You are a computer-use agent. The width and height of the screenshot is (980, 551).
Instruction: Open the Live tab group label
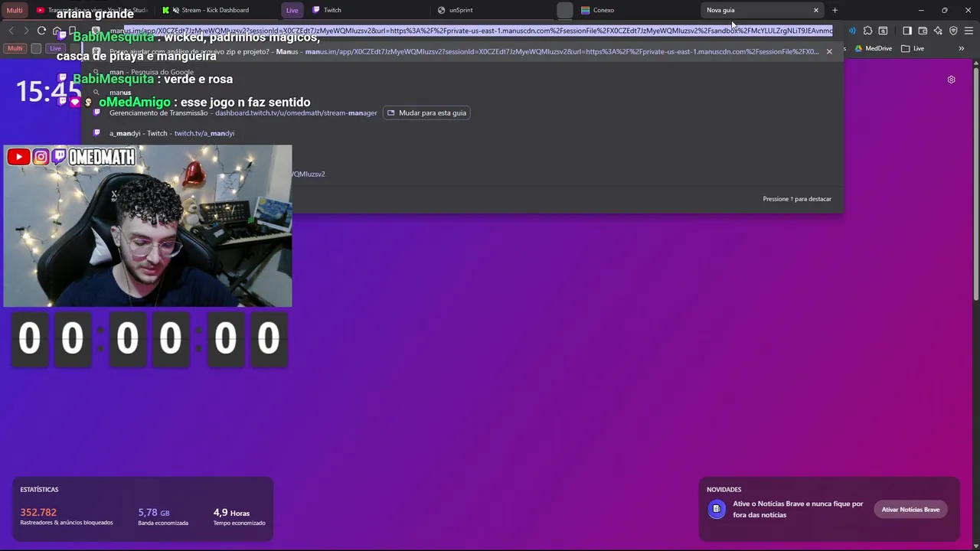pyautogui.click(x=292, y=10)
